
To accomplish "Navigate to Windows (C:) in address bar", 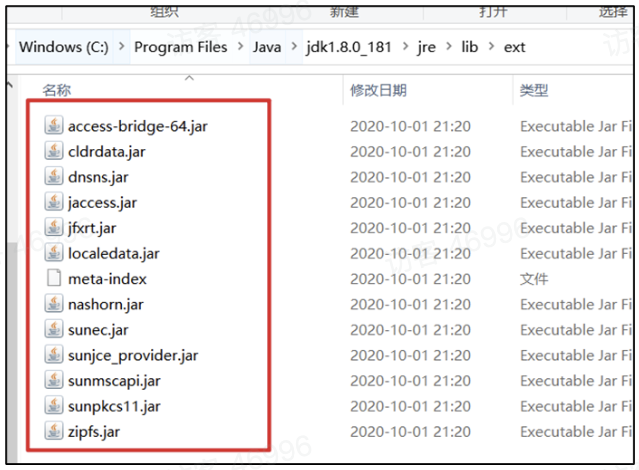I will 66,47.
